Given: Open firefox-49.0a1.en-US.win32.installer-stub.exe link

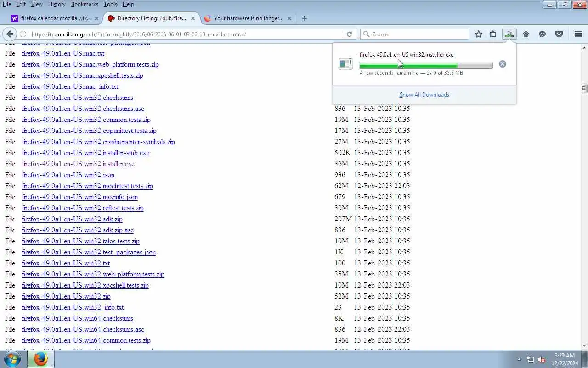Looking at the screenshot, I should [85, 153].
